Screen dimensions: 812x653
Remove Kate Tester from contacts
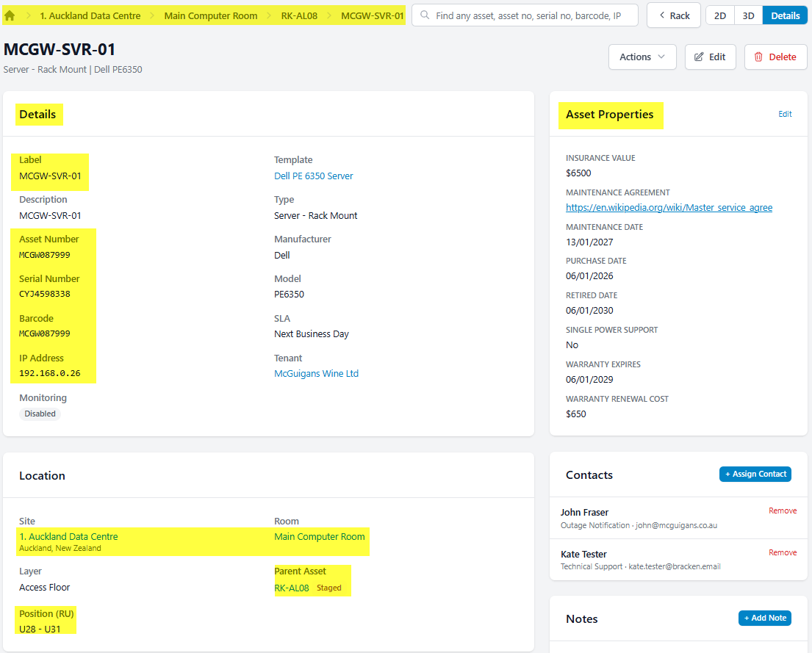tap(783, 552)
